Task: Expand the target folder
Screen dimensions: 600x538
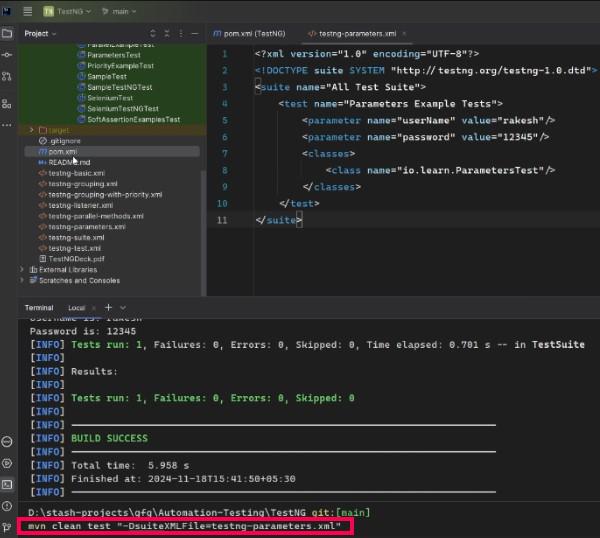Action: pos(31,130)
